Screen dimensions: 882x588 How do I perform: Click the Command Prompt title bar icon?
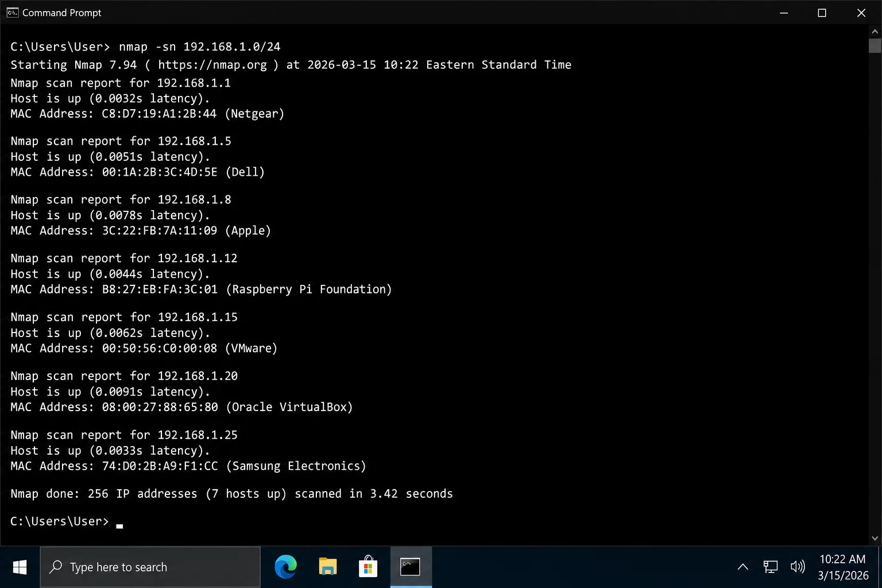[x=12, y=13]
